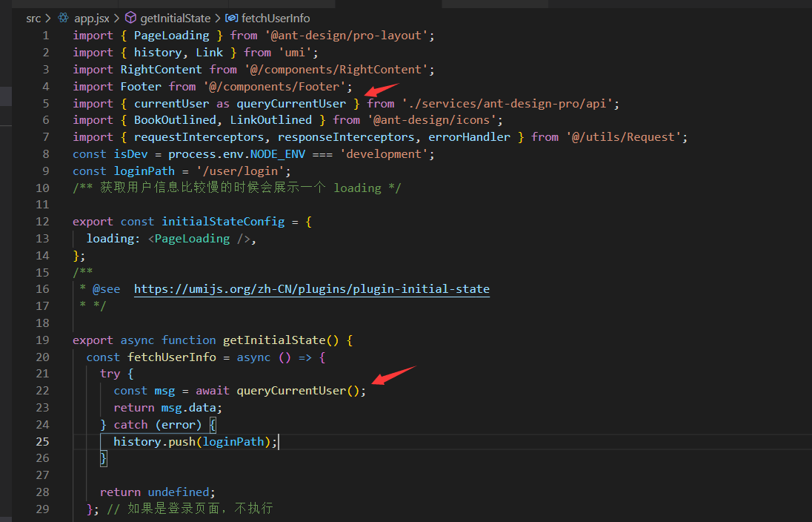Screen dimensions: 812x522
Task: Click 'return undefined' on line 28
Action: pyautogui.click(x=154, y=492)
